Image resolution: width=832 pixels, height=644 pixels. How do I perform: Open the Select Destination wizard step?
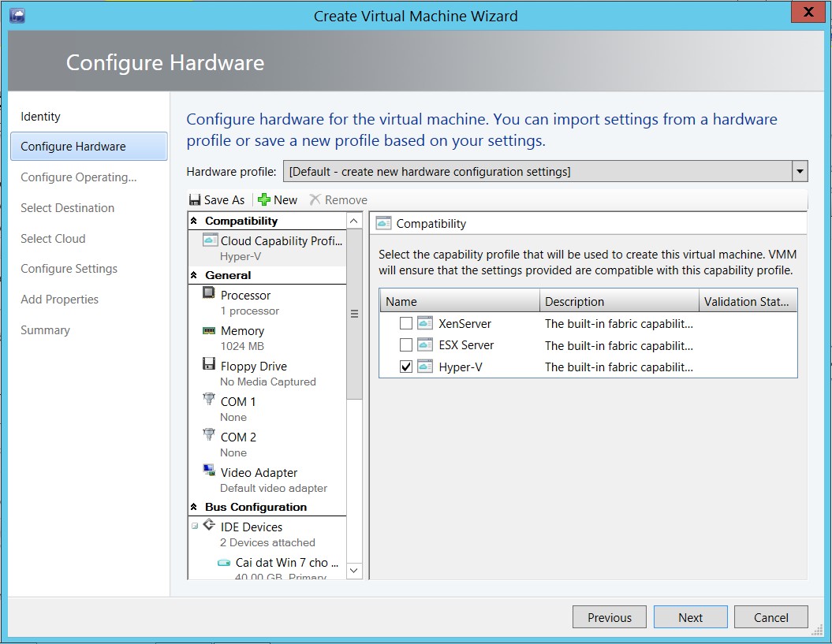[x=67, y=208]
